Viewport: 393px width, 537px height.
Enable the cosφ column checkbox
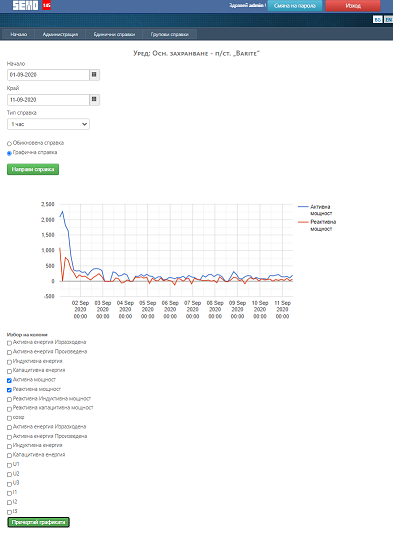click(9, 418)
